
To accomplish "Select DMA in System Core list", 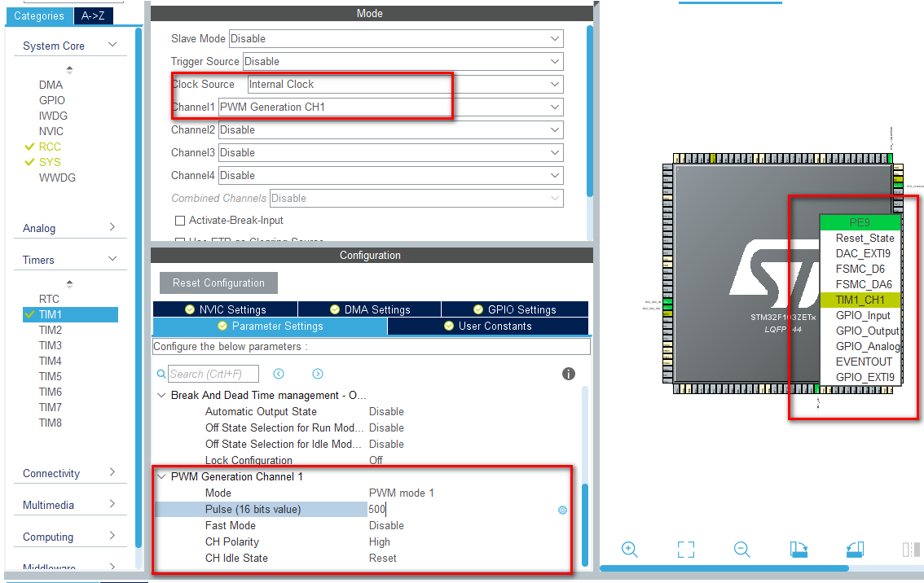I will (51, 85).
